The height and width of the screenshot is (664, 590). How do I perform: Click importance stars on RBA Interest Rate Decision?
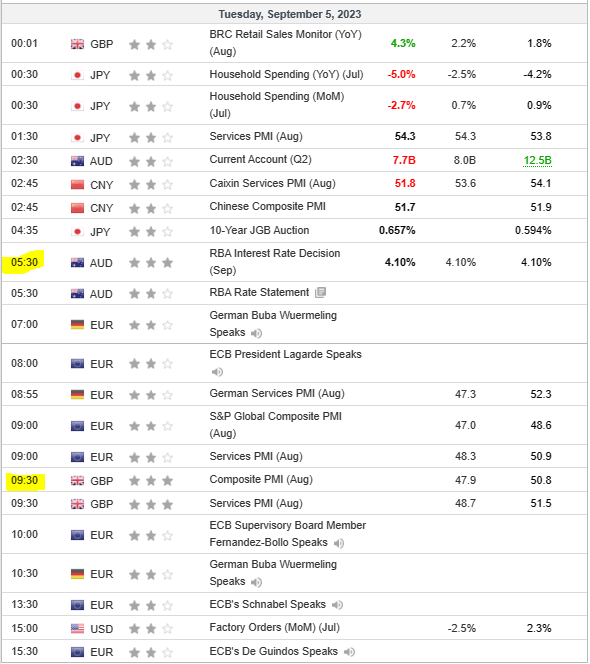tap(151, 263)
